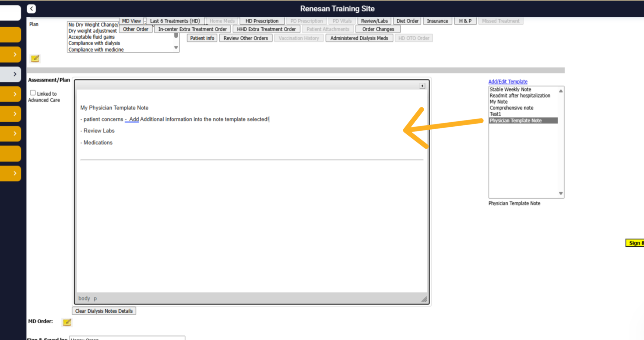Open the Review/Labs tab
644x340 pixels.
point(374,21)
